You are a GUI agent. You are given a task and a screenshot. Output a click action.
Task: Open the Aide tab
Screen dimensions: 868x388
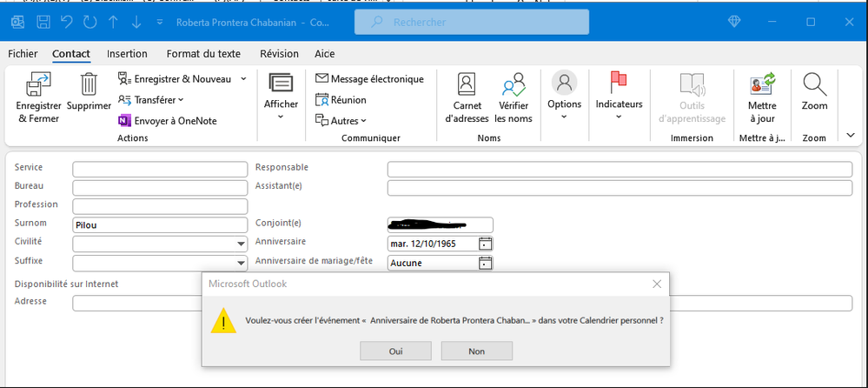coord(324,54)
